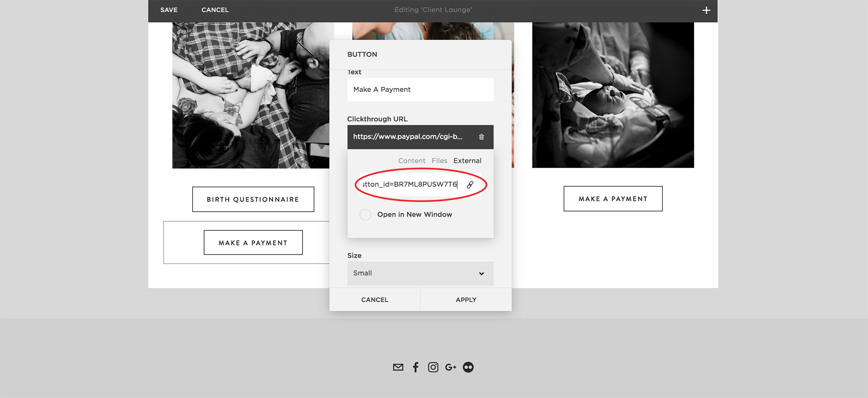The width and height of the screenshot is (868, 398).
Task: Open the Flickr icon in the footer
Action: [x=468, y=367]
